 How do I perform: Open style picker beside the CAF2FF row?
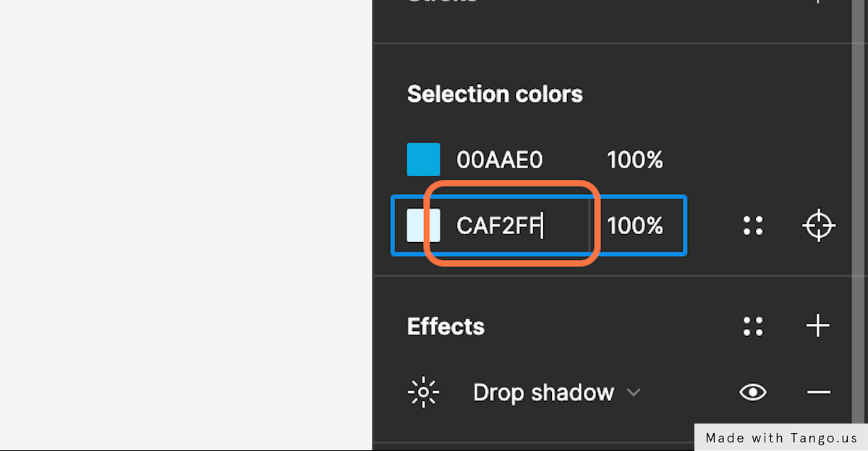click(x=753, y=225)
